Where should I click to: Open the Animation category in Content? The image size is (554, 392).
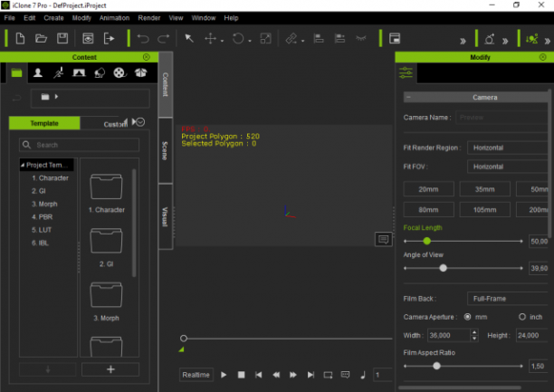[58, 72]
